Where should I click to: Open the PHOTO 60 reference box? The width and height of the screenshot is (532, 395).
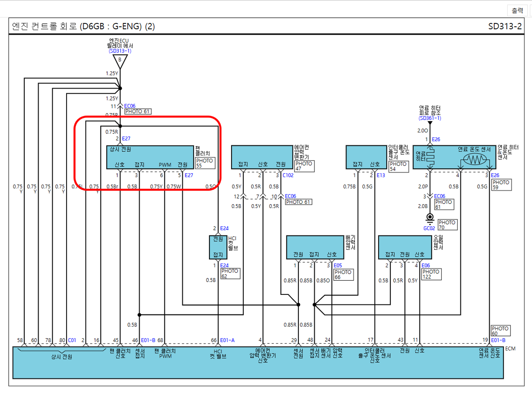[500, 331]
